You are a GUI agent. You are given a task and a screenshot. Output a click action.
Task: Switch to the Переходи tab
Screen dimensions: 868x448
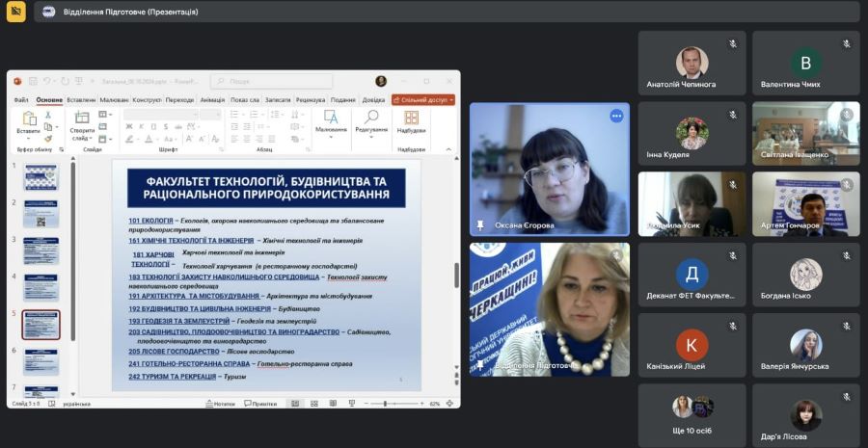[x=180, y=100]
